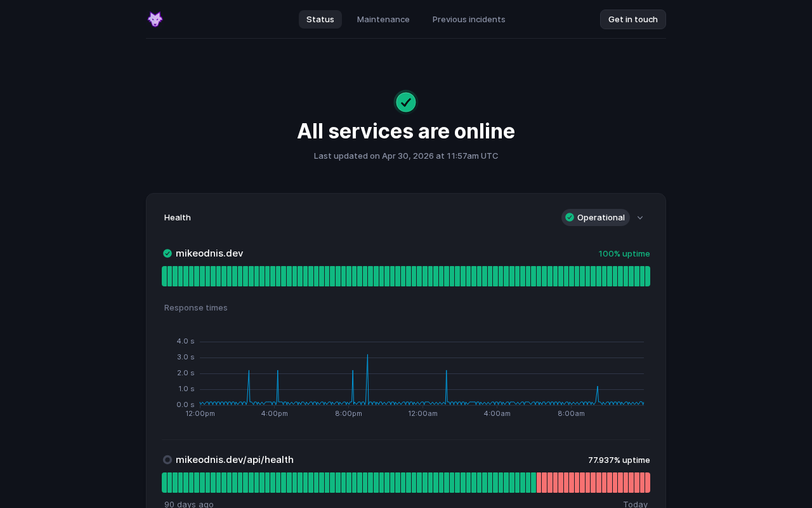
Task: Click the large green checkmark status icon
Action: click(x=406, y=102)
